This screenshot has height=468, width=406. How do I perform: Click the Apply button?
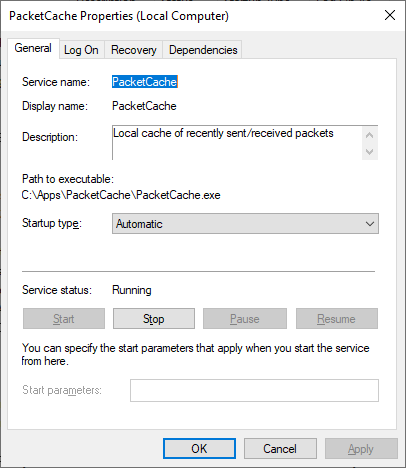[x=361, y=449]
